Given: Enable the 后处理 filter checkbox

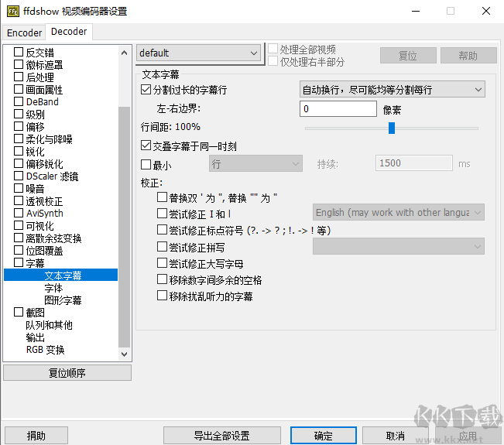Looking at the screenshot, I should 19,77.
